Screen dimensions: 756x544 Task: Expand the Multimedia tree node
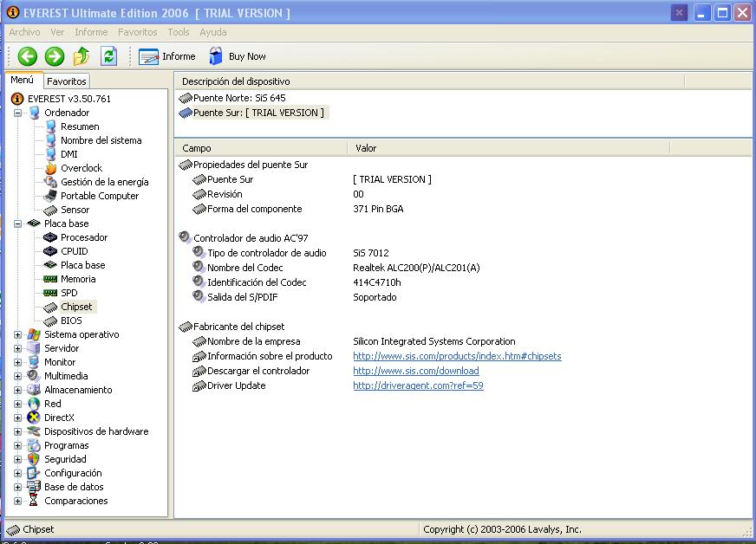[18, 376]
